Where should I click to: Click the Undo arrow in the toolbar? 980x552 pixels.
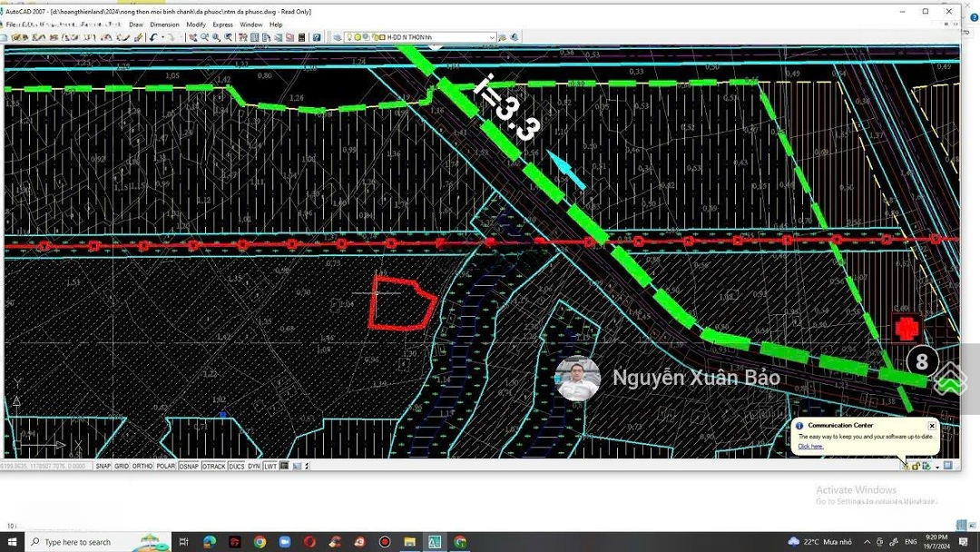[152, 37]
